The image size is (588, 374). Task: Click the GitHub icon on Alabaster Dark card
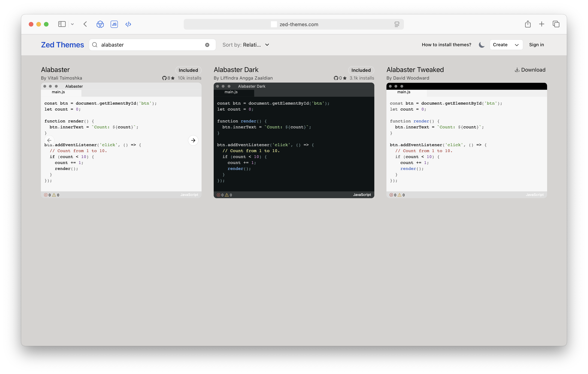(336, 78)
